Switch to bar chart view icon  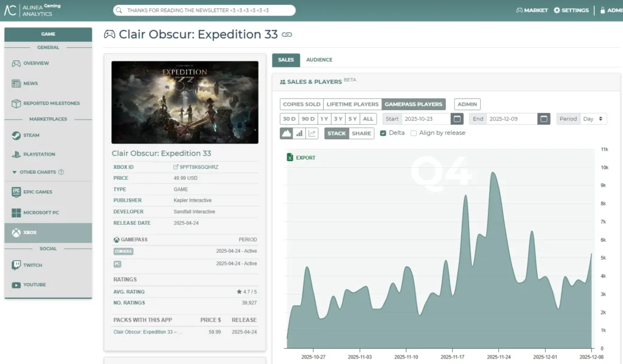tap(299, 133)
